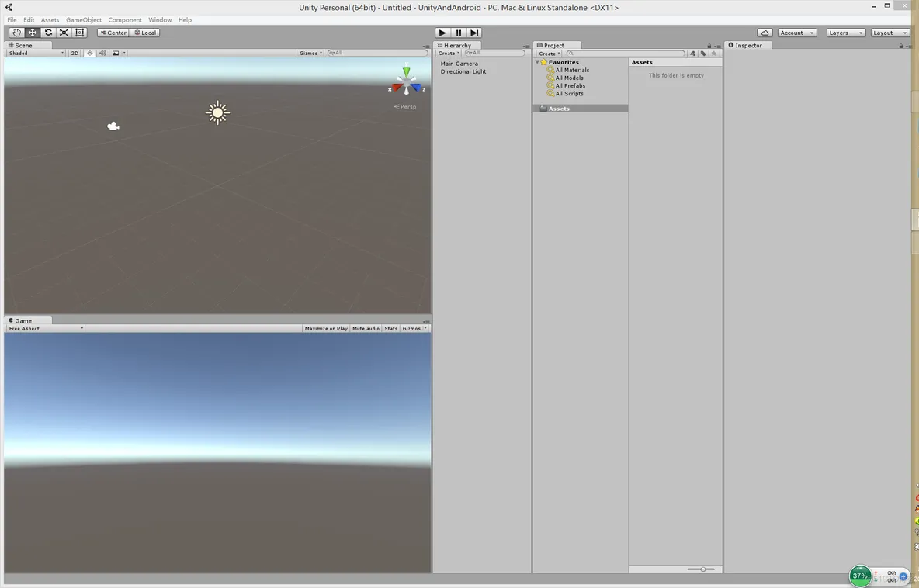
Task: Open the Layers dropdown
Action: point(846,33)
